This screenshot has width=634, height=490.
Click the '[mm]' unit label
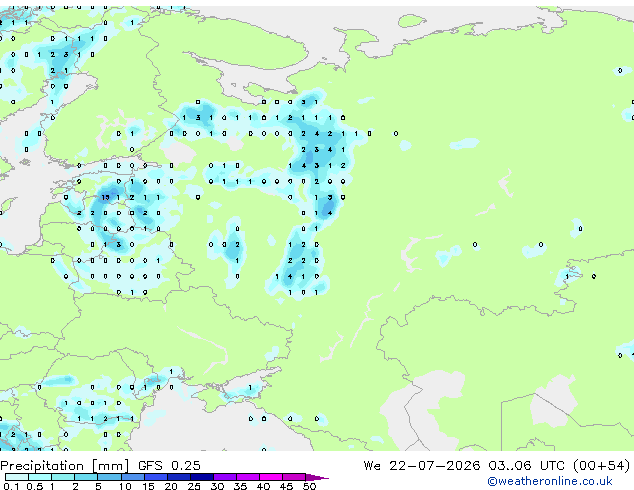111,466
